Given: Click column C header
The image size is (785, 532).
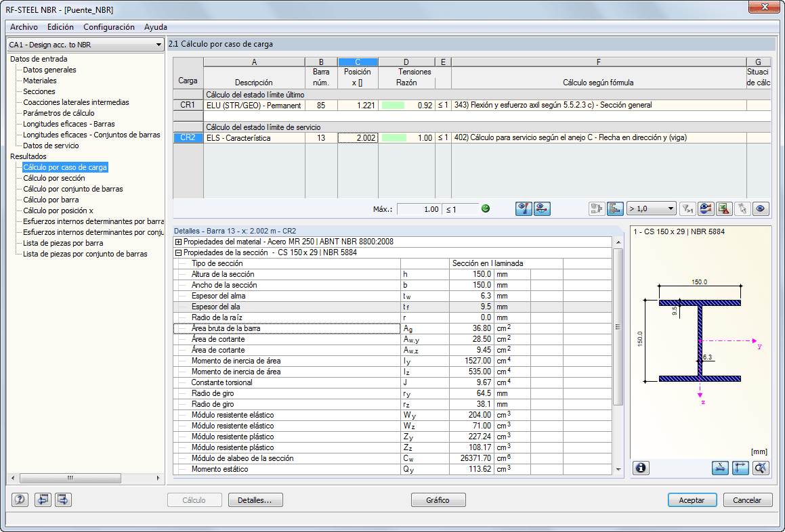Looking at the screenshot, I should [358, 62].
